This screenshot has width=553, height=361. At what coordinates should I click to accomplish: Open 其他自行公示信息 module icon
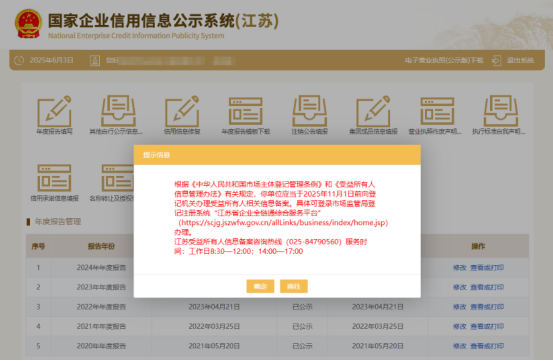coord(118,111)
